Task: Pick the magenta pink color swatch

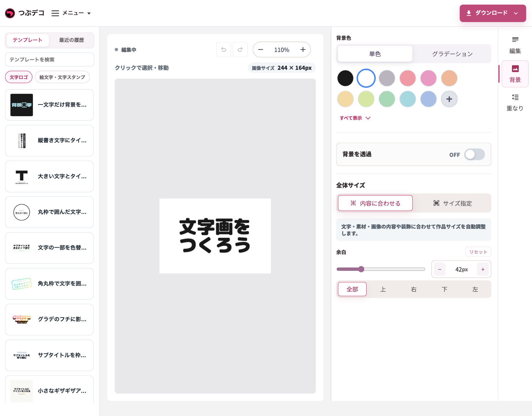Action: coord(428,78)
